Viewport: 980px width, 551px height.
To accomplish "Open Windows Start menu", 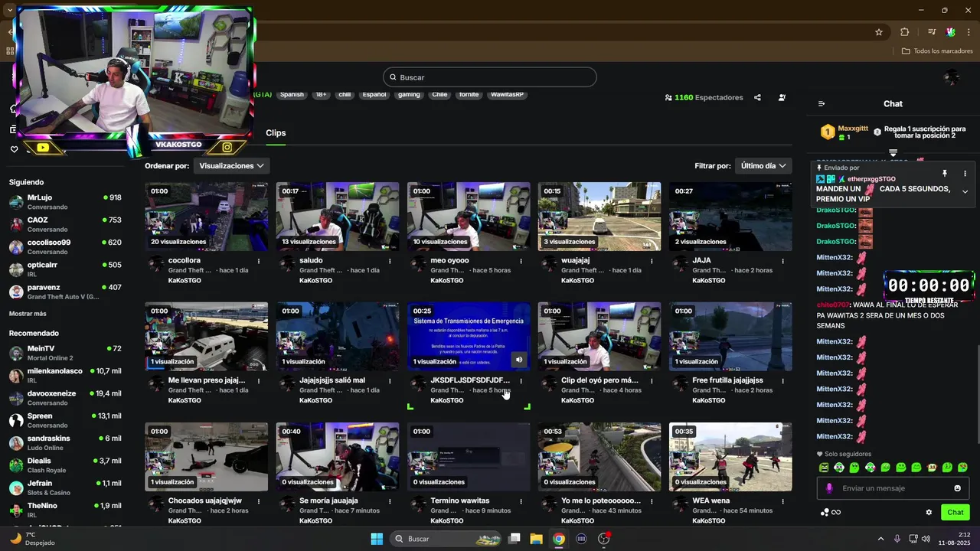I will [377, 539].
